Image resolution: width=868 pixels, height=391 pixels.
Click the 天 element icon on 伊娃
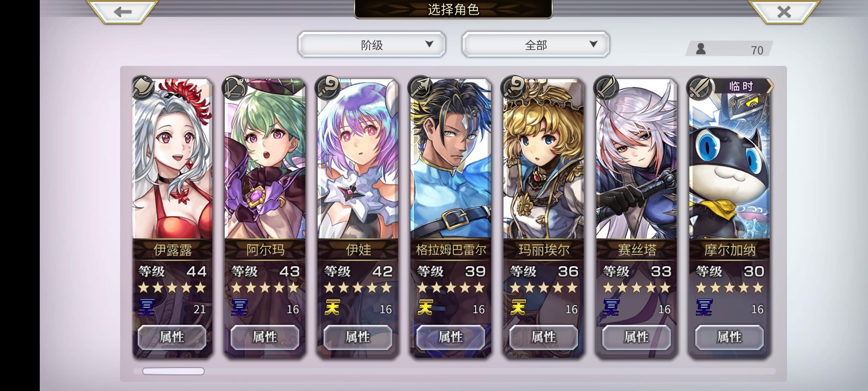click(332, 308)
